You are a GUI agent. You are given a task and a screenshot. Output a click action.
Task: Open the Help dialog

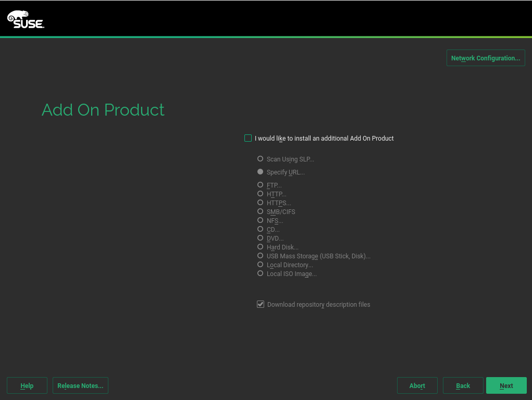click(x=27, y=385)
